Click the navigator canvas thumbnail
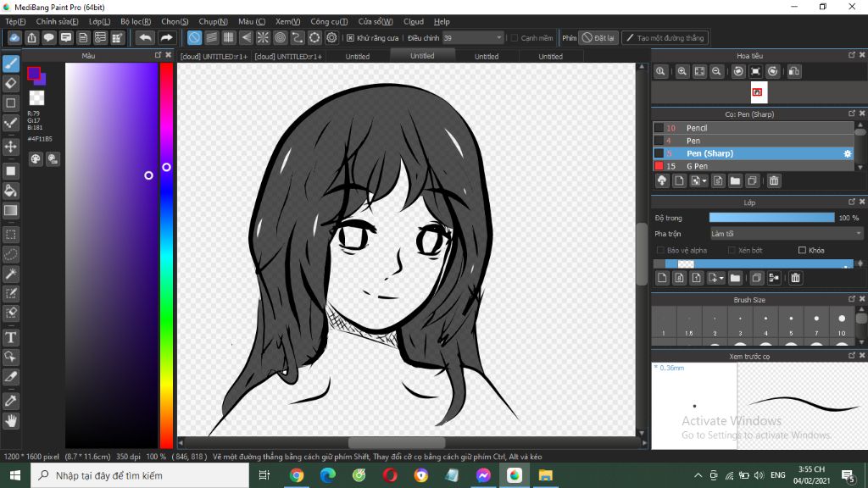Image resolution: width=868 pixels, height=488 pixels. pos(757,92)
